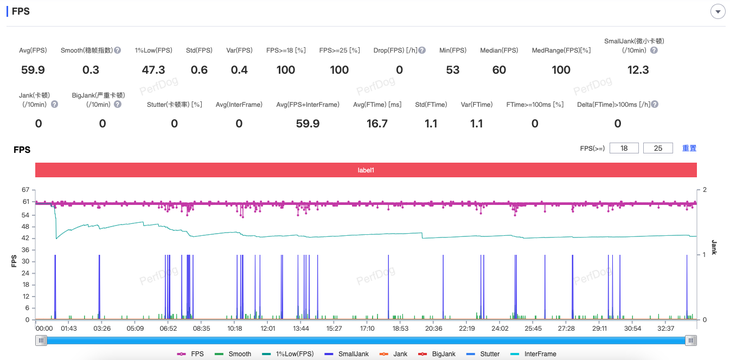Open help icon beside SmallJank (/10min)
Viewport: 730px width, 360px height.
coord(654,50)
